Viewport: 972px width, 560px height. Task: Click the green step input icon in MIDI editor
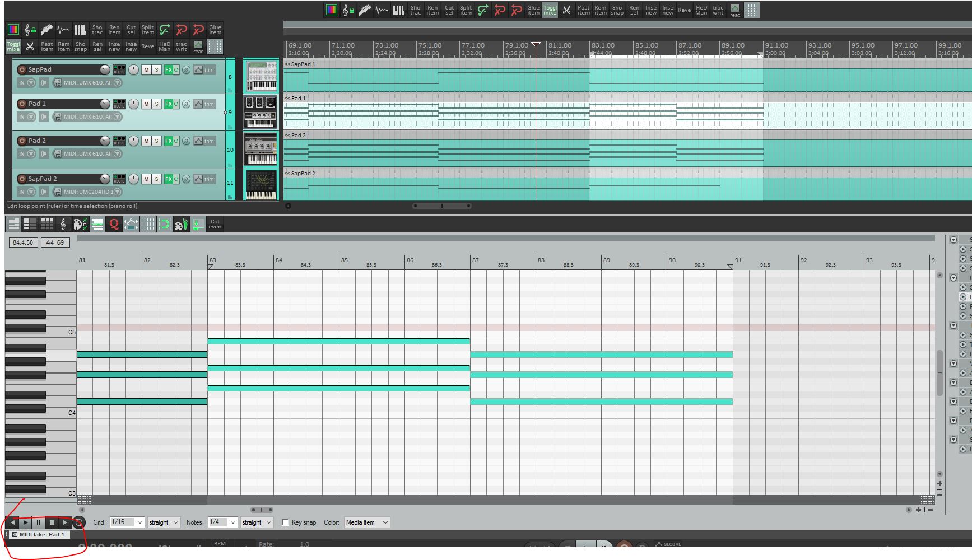coord(198,225)
